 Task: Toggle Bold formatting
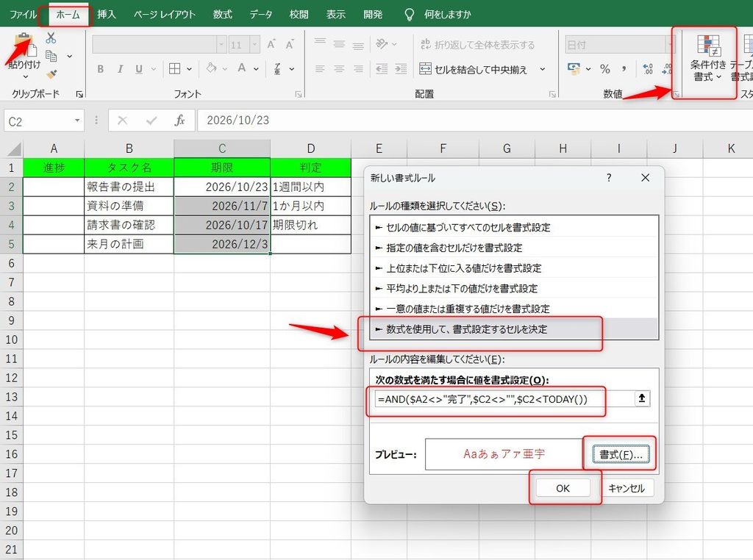pyautogui.click(x=100, y=69)
